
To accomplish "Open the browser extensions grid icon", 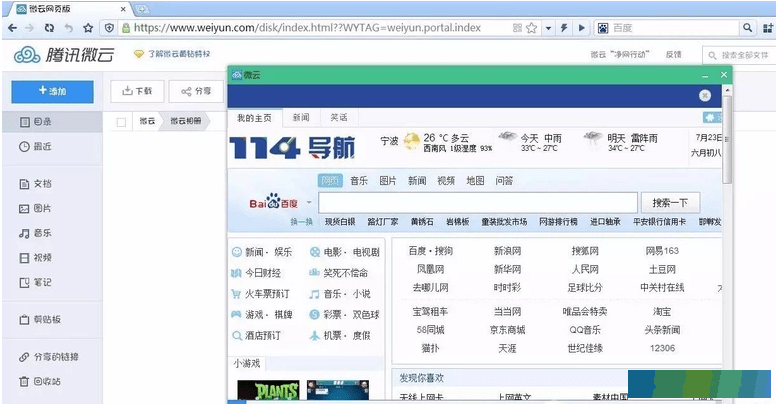I will pyautogui.click(x=768, y=28).
